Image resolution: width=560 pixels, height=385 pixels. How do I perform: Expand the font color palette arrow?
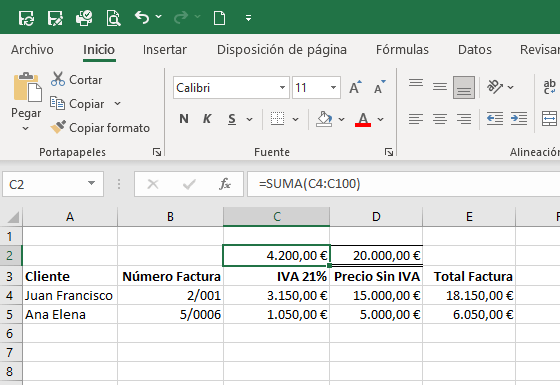coord(380,119)
